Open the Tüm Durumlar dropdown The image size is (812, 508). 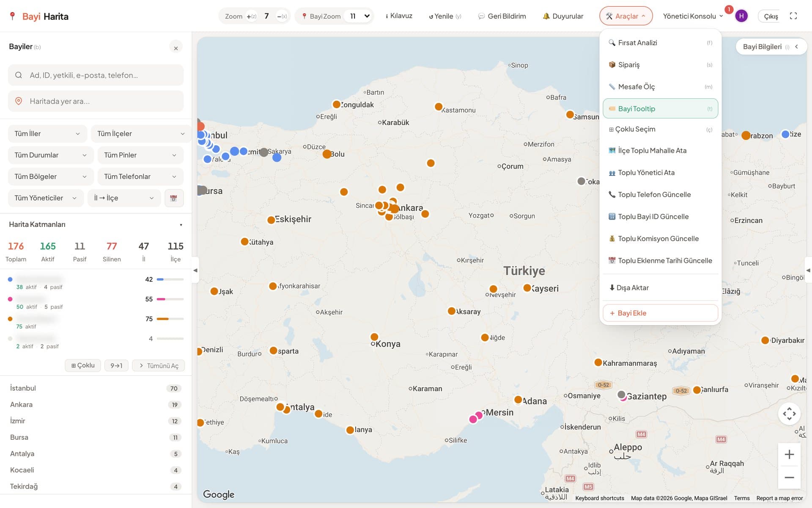pos(51,155)
